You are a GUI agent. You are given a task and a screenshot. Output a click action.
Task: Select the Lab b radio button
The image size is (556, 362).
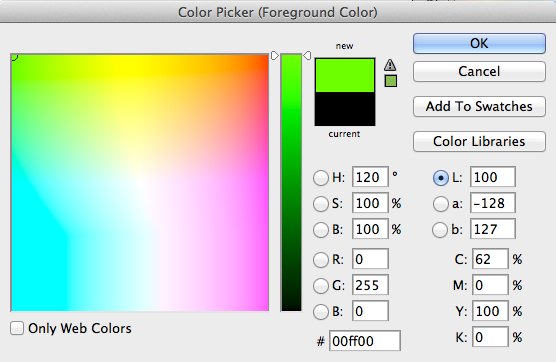pos(440,230)
